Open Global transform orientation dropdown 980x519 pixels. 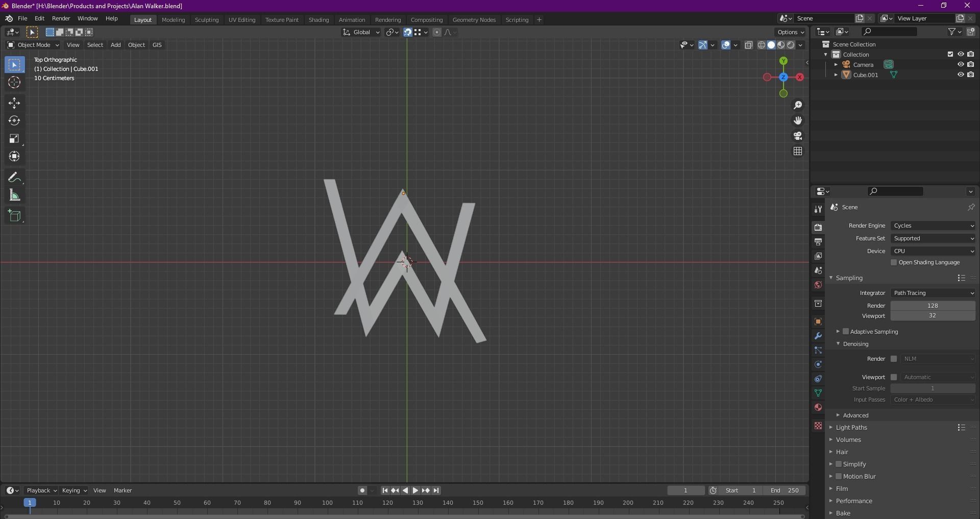(361, 32)
